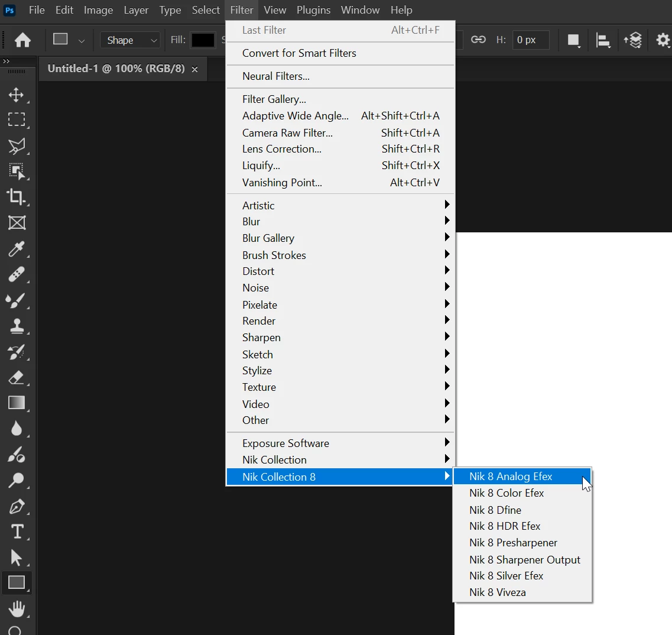
Task: Click the H height input field
Action: click(531, 40)
